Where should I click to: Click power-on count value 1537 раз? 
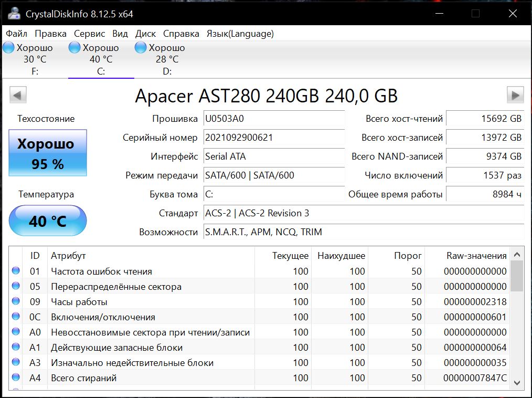pos(485,175)
